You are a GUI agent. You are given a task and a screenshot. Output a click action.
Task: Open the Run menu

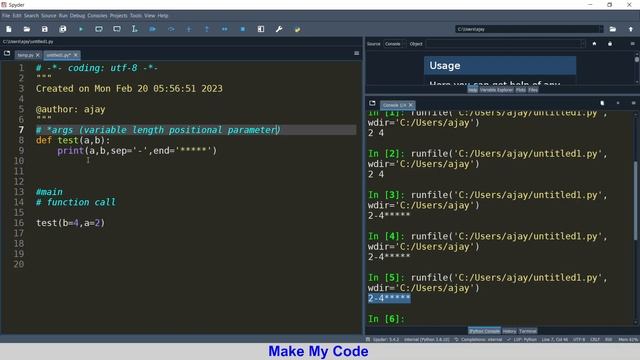coord(63,16)
